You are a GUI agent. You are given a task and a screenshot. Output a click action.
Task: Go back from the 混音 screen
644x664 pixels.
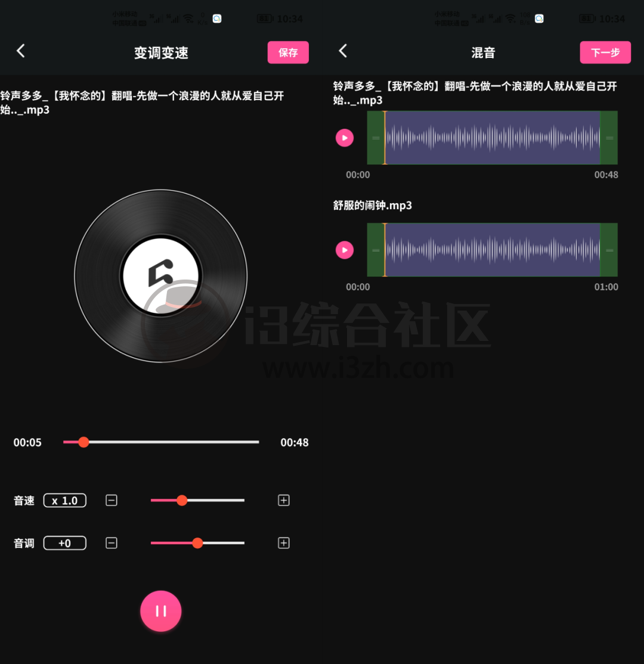[x=343, y=51]
